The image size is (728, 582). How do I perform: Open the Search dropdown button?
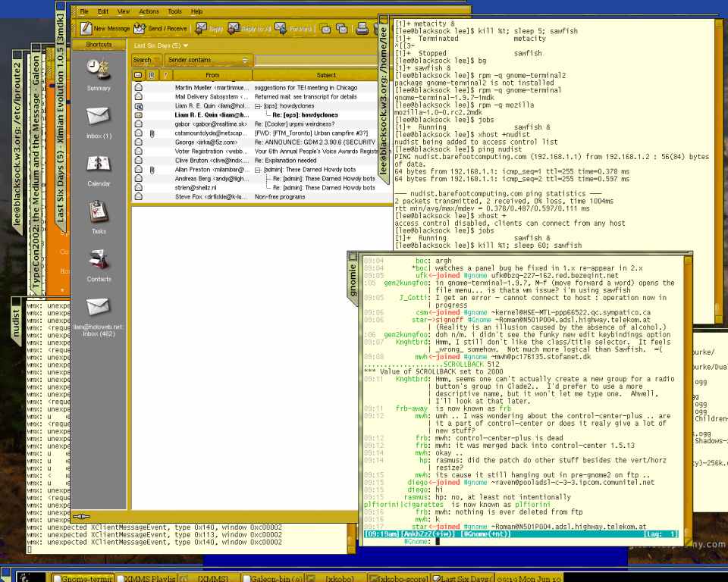[x=146, y=60]
